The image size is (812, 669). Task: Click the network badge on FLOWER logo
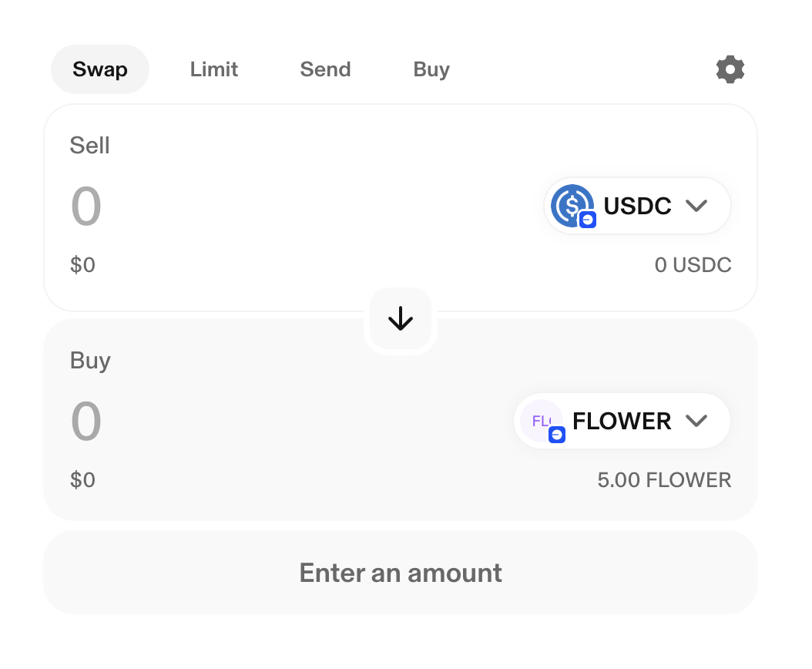tap(557, 435)
